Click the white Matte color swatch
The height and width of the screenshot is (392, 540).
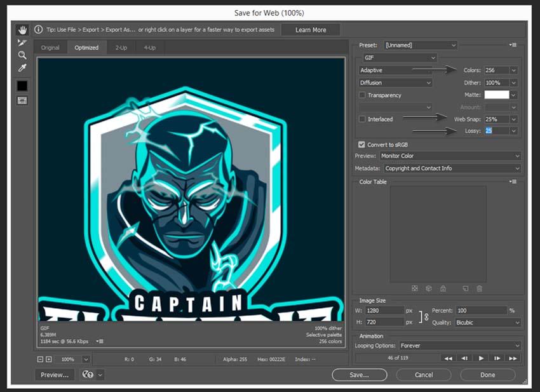[496, 95]
